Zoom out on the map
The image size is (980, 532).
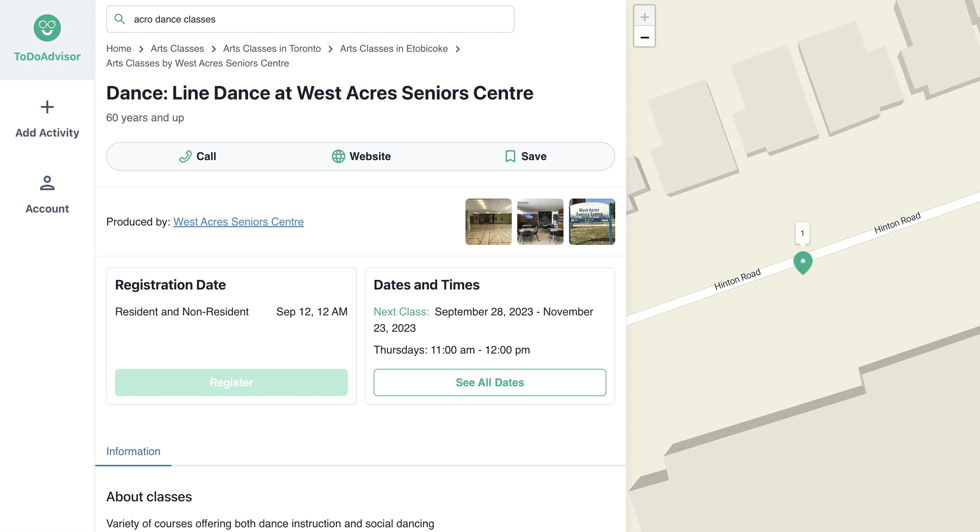[644, 37]
